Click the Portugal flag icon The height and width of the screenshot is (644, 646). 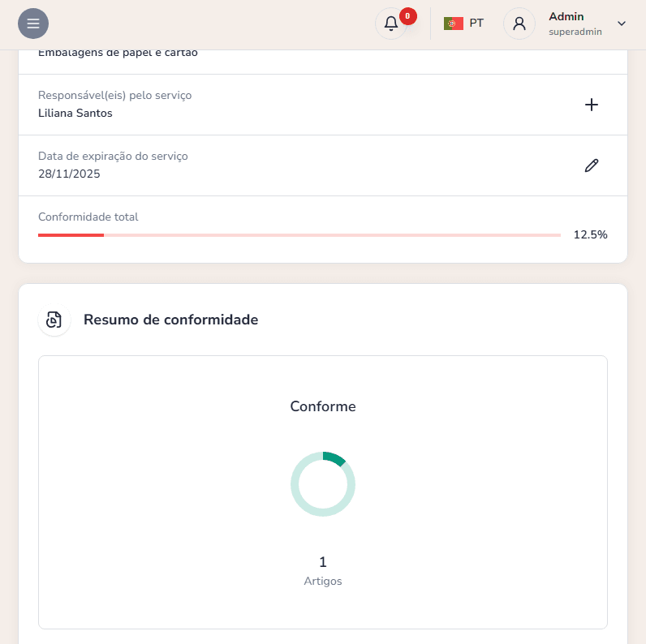(x=453, y=24)
